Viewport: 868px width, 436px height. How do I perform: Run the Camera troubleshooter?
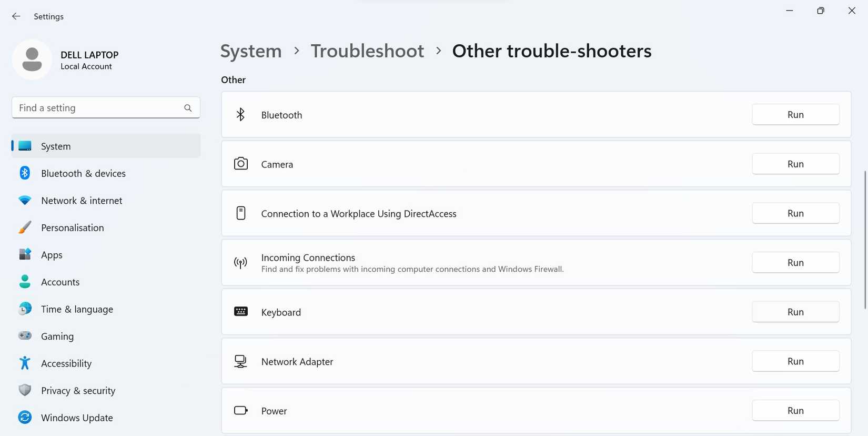click(x=795, y=164)
